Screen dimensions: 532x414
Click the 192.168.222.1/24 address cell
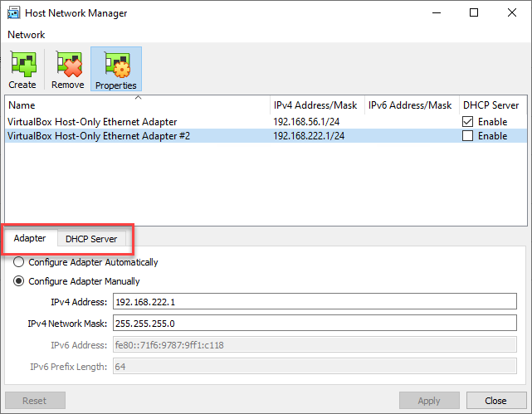point(309,136)
